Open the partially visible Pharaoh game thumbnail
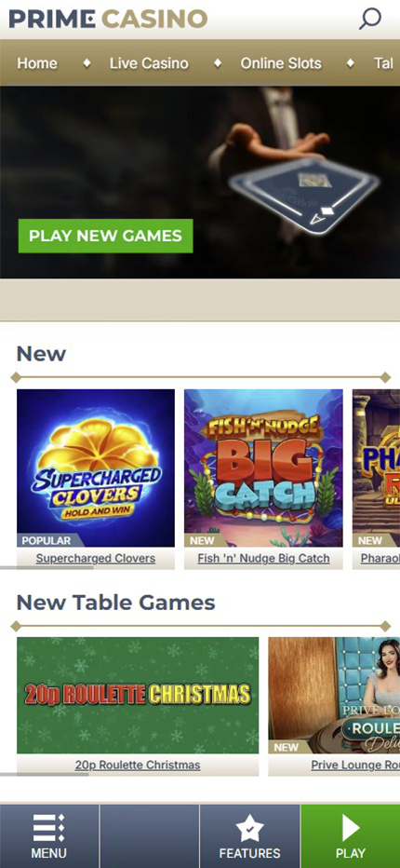 point(376,468)
